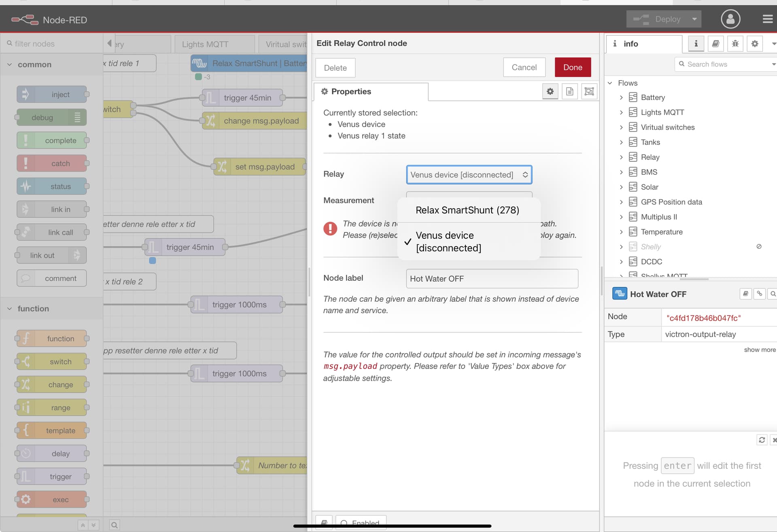777x532 pixels.
Task: Open configuration nodes gear tab in sidebar
Action: 754,44
